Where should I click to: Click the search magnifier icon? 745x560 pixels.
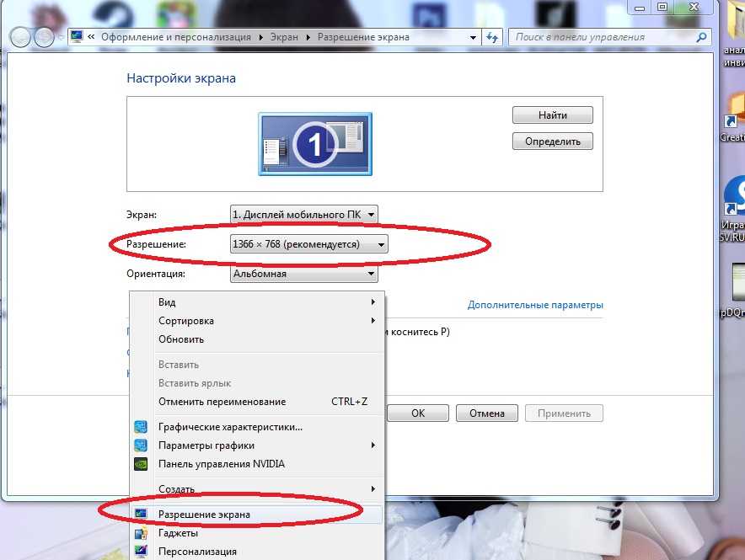click(701, 37)
